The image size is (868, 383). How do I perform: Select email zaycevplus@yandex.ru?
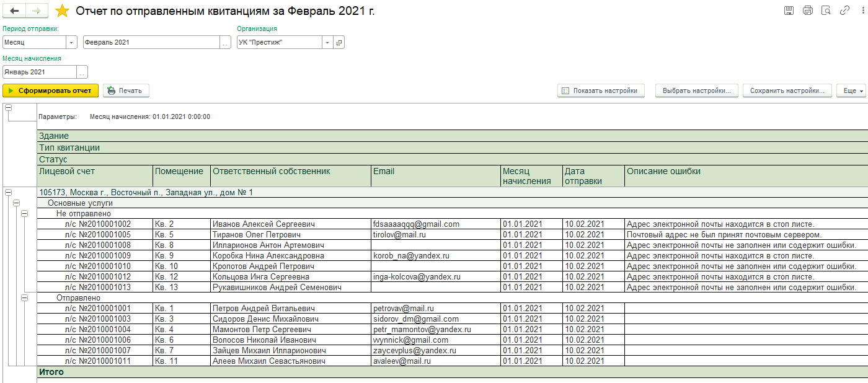(x=436, y=350)
